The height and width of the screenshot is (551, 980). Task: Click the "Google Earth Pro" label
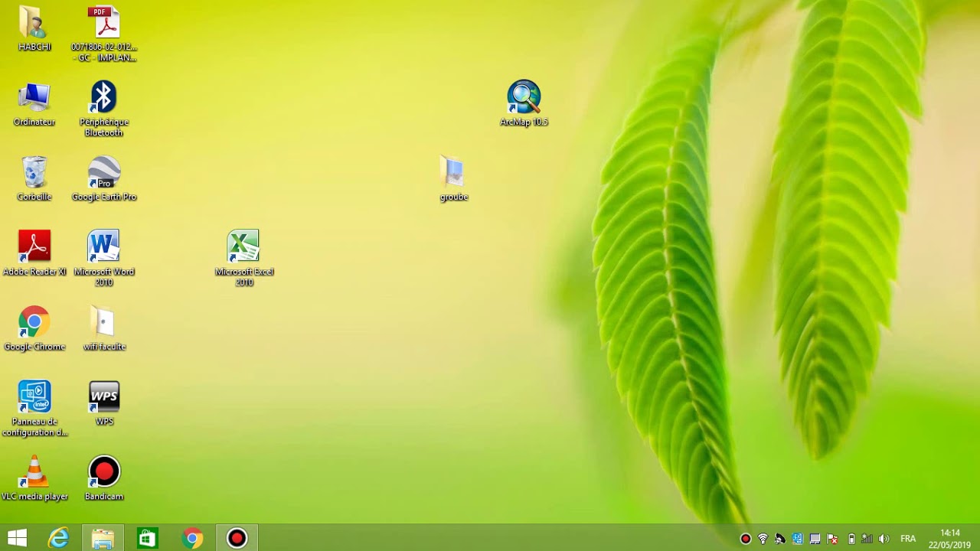pos(104,197)
